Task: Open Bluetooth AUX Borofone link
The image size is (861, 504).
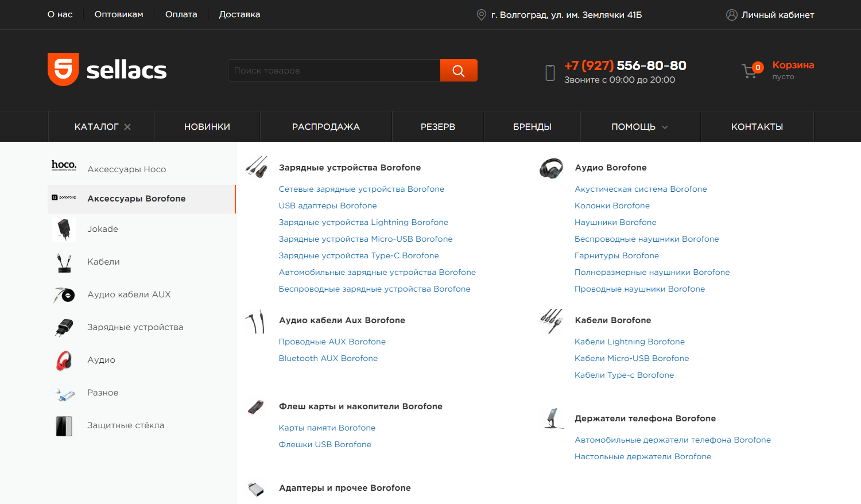Action: pos(328,358)
